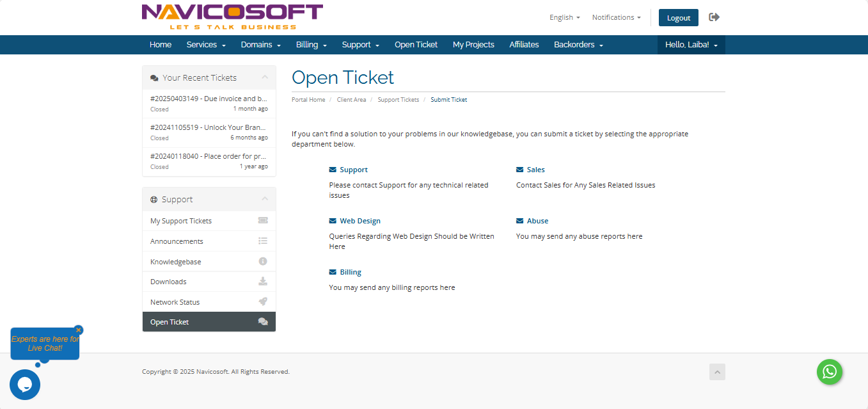
Task: Click the sign-out arrow icon beside Logout
Action: pos(714,17)
